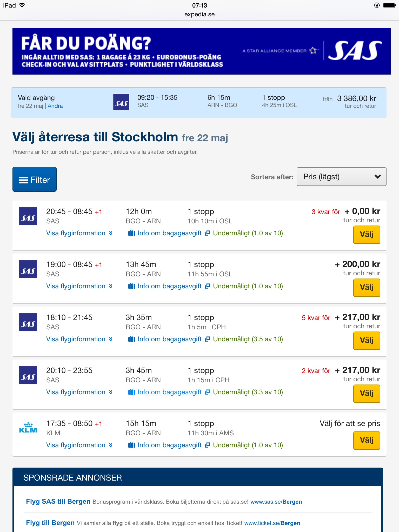
Task: Click suitcase icon on KLM flight row
Action: 132,445
